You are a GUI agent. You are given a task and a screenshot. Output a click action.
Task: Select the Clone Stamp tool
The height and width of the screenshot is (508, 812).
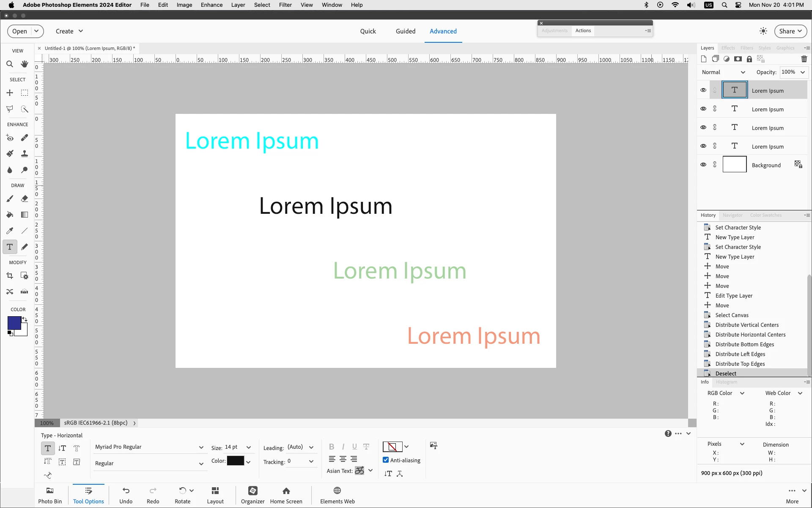[x=25, y=154]
